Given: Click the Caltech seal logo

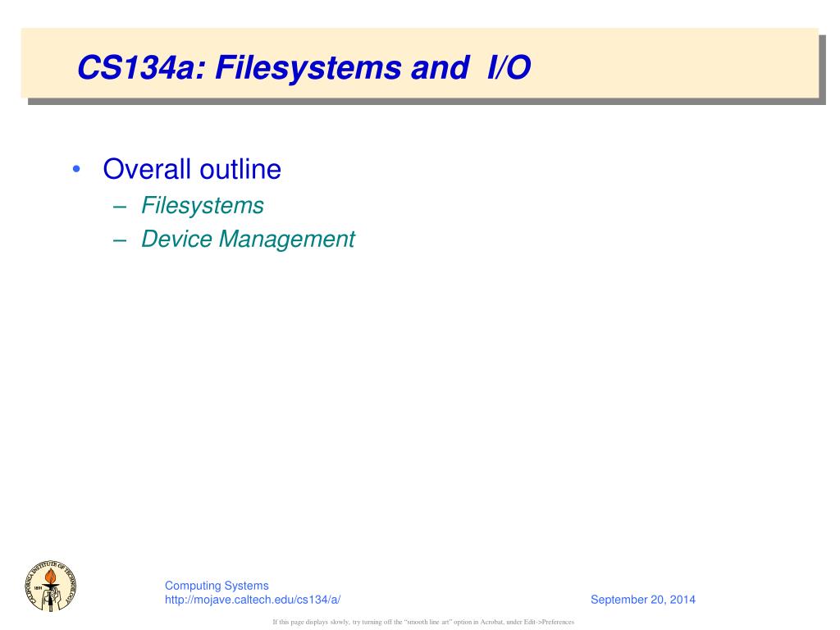Looking at the screenshot, I should pos(50,587).
